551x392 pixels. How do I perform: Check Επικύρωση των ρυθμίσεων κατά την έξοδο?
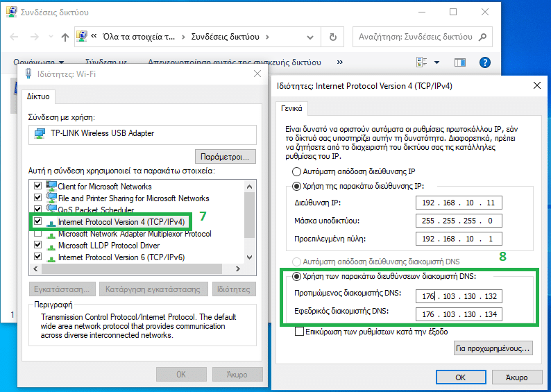click(x=299, y=332)
